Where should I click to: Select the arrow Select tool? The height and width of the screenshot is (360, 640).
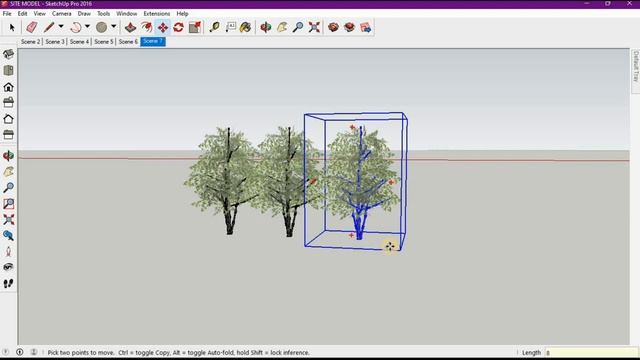[12, 27]
